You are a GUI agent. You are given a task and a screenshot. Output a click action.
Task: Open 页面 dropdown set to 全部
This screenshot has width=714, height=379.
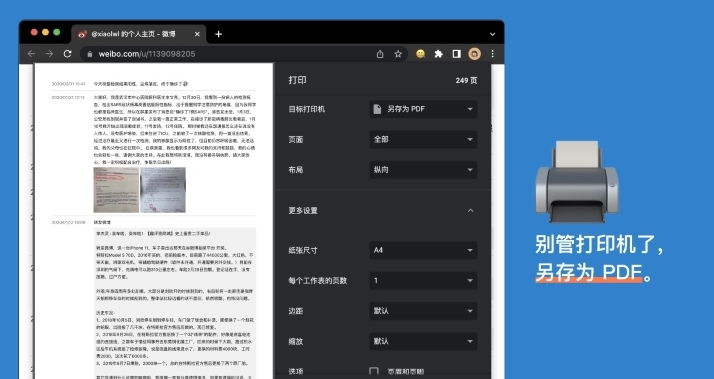(423, 139)
